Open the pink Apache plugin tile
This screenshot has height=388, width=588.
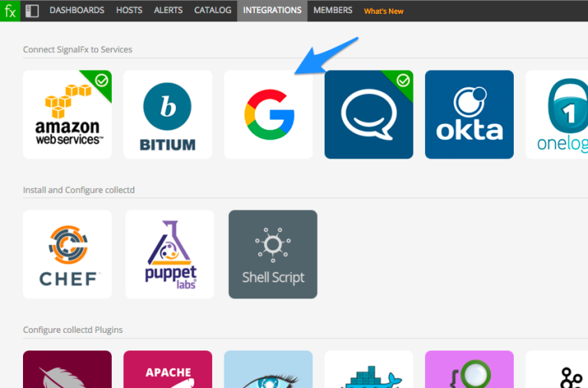click(x=168, y=370)
